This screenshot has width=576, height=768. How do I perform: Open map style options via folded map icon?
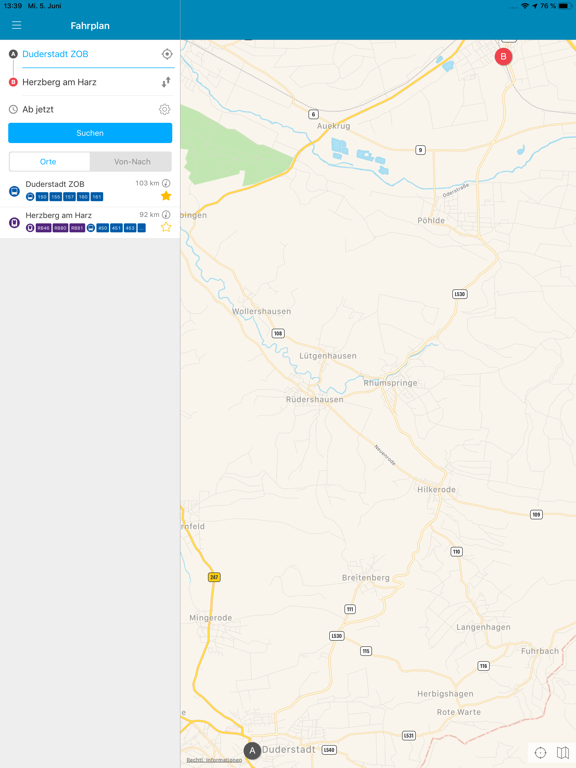[563, 752]
